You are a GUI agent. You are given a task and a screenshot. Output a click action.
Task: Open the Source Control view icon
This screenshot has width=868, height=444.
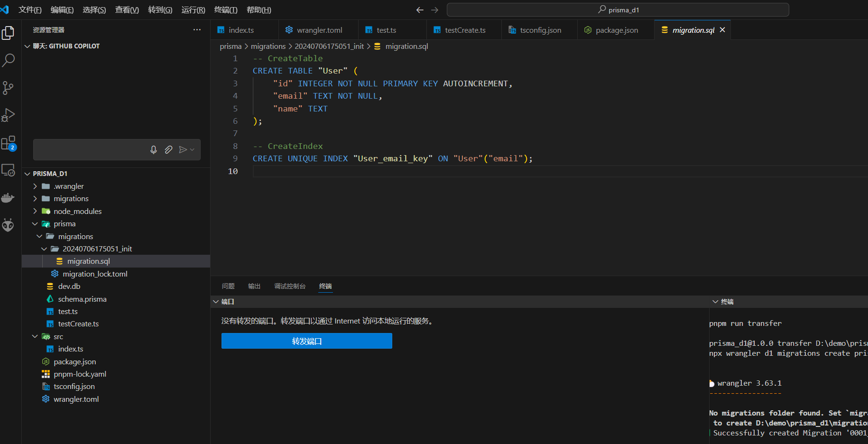point(9,88)
